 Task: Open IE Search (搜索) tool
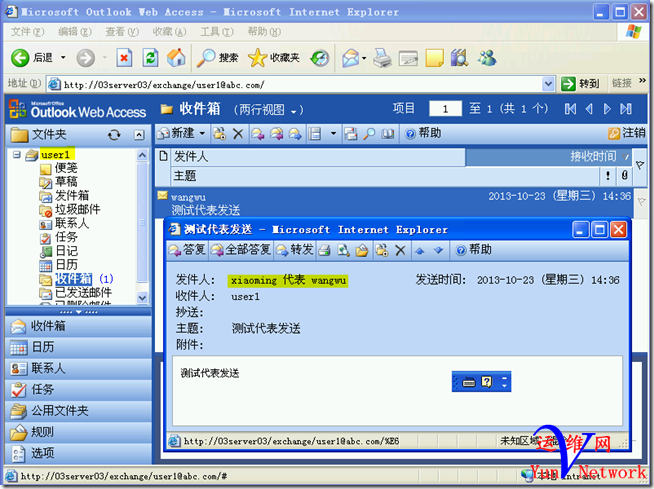tap(218, 58)
